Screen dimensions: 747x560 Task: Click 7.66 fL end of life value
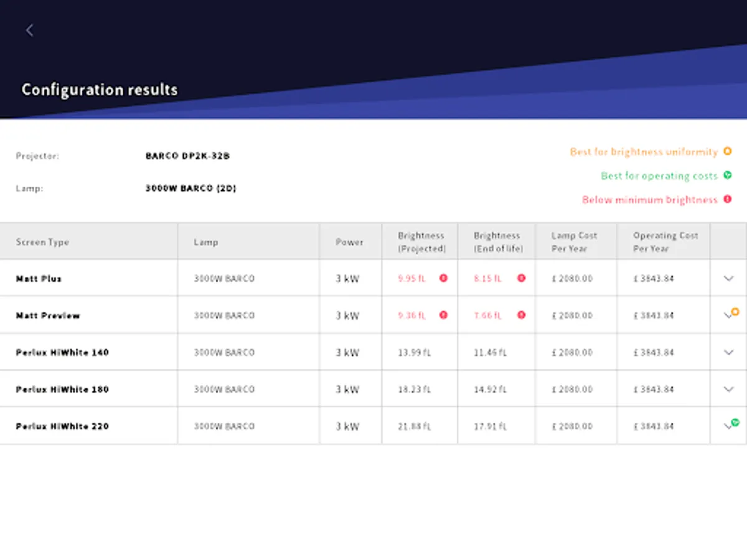(487, 315)
